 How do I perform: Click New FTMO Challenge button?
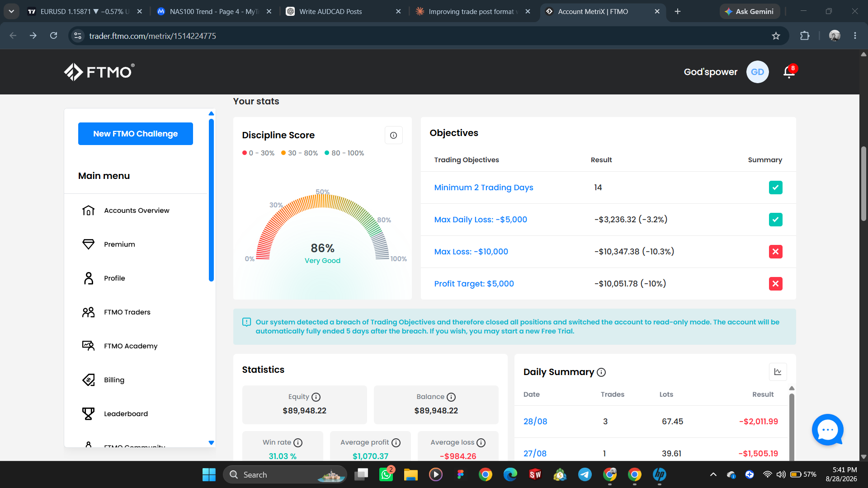pos(136,134)
